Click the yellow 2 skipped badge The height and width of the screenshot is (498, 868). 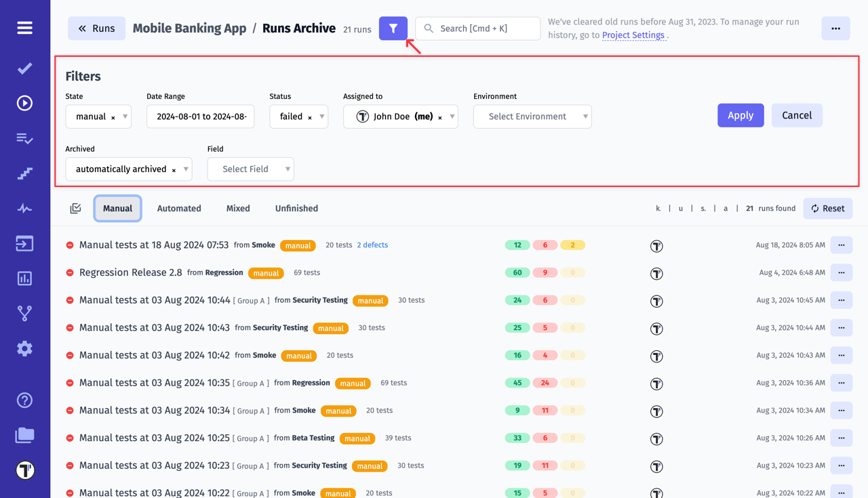(x=572, y=245)
